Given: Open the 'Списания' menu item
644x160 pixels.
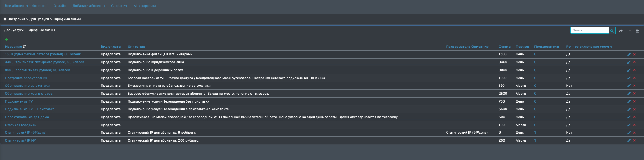Looking at the screenshot, I should [x=119, y=6].
